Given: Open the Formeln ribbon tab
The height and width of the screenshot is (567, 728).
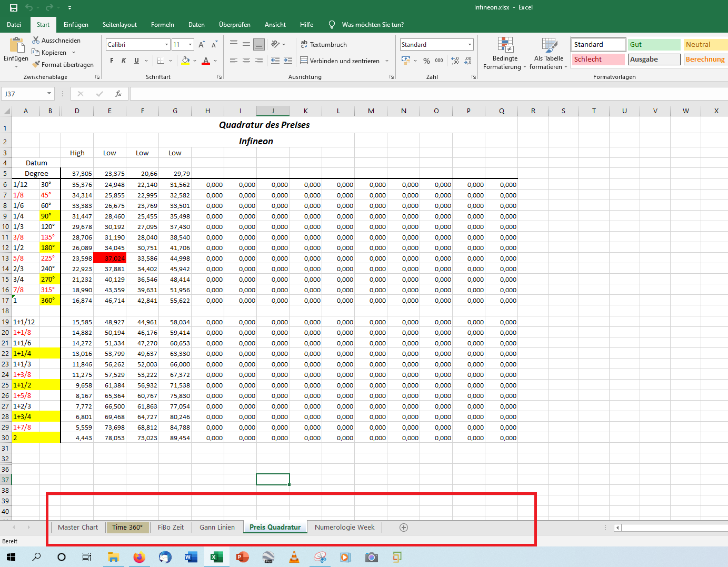Looking at the screenshot, I should [162, 25].
